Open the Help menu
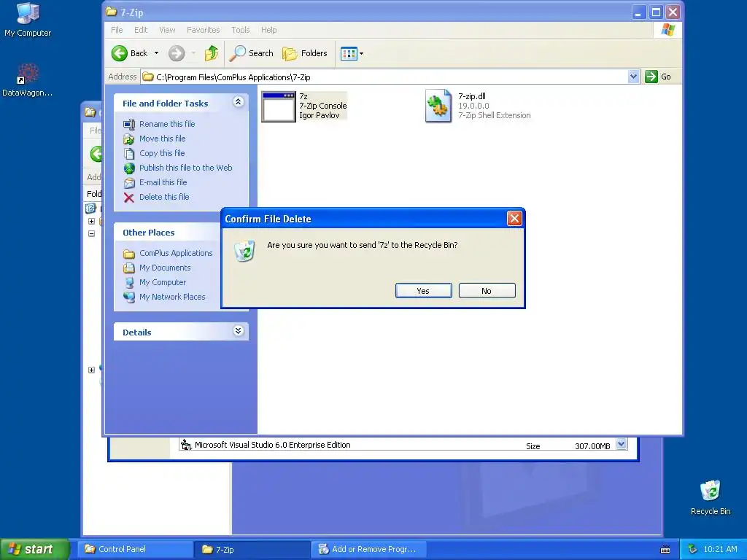This screenshot has width=747, height=560. [x=268, y=30]
